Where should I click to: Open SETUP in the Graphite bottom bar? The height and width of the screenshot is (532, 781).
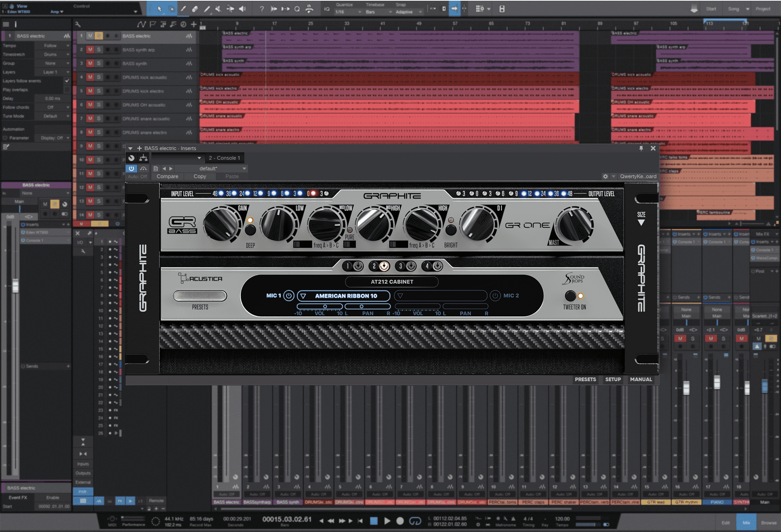coord(613,379)
